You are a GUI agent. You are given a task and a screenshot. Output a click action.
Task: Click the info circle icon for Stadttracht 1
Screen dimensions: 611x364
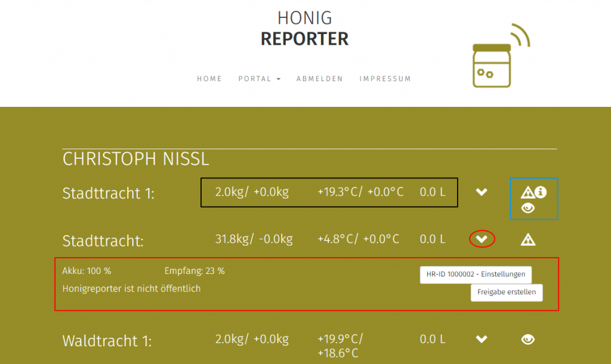tap(541, 192)
